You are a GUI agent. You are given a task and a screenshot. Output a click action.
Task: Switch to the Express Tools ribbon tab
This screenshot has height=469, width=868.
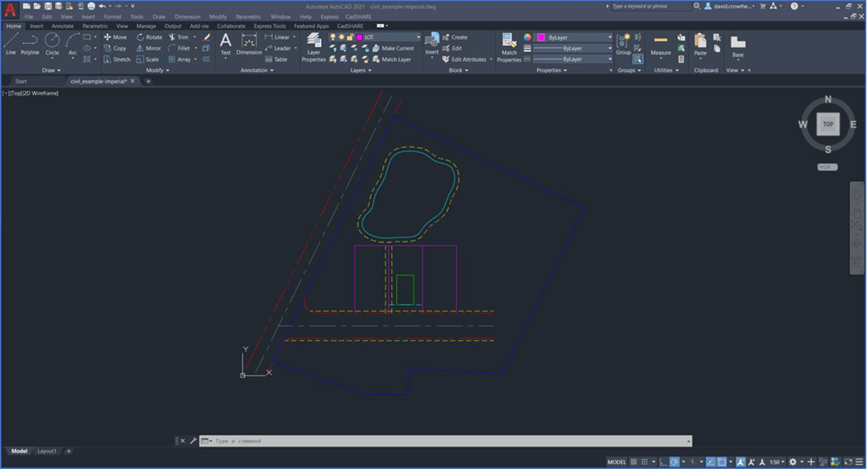coord(270,26)
